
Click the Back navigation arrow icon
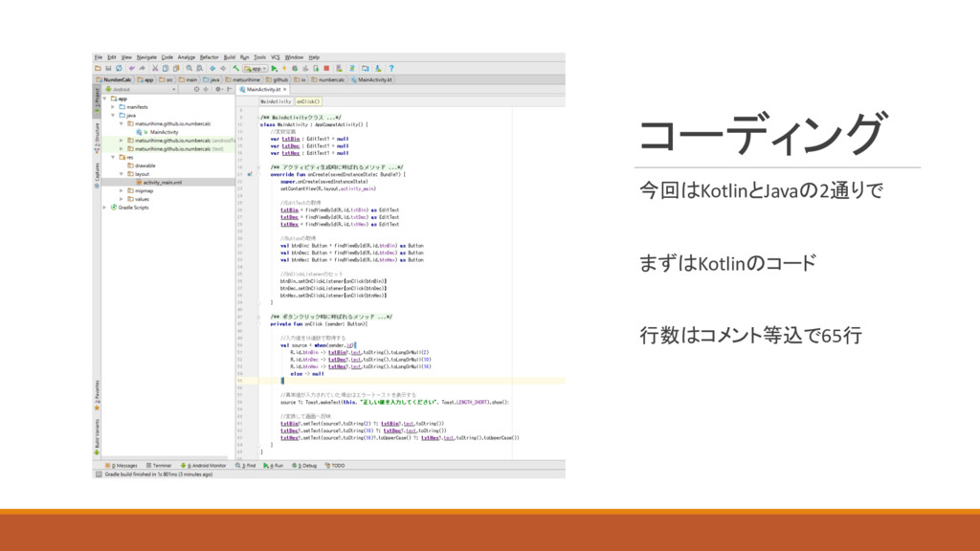[212, 68]
